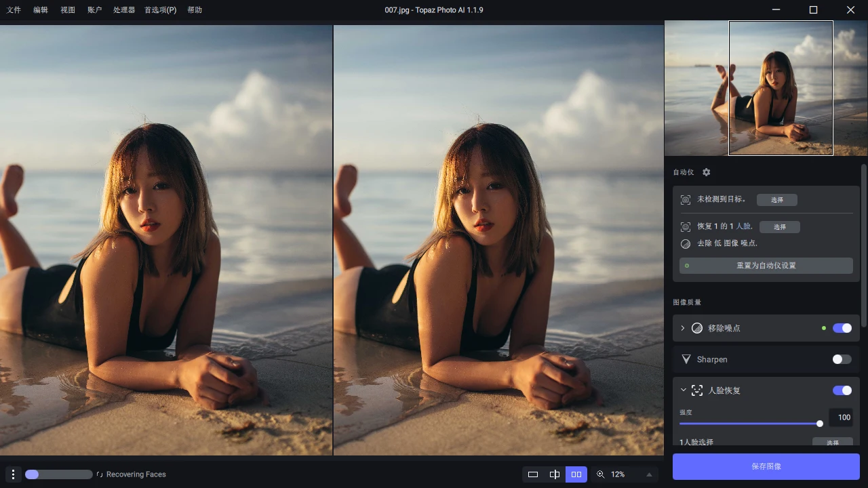Click the 保存图像 button
This screenshot has height=488, width=868.
pos(766,466)
